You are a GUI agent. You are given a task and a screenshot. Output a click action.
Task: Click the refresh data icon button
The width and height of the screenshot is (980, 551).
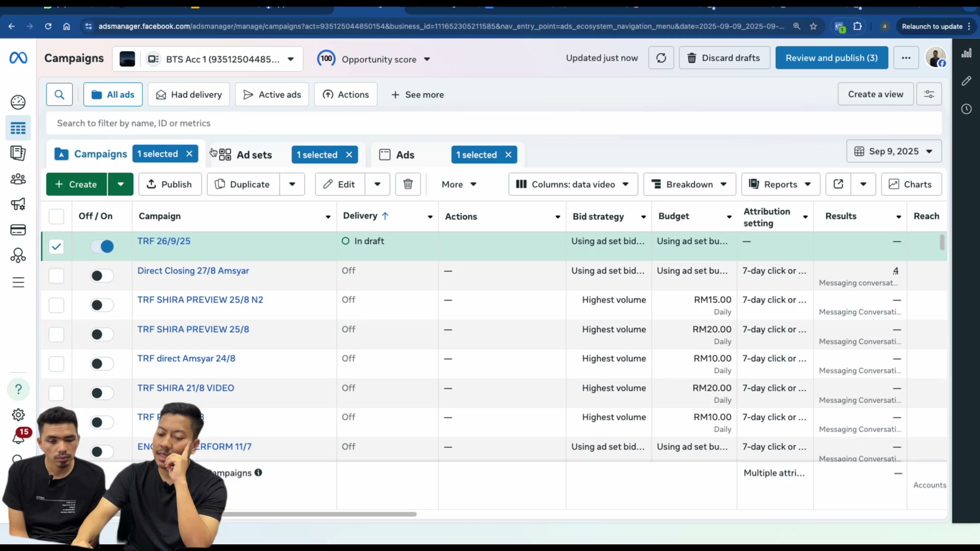tap(661, 58)
